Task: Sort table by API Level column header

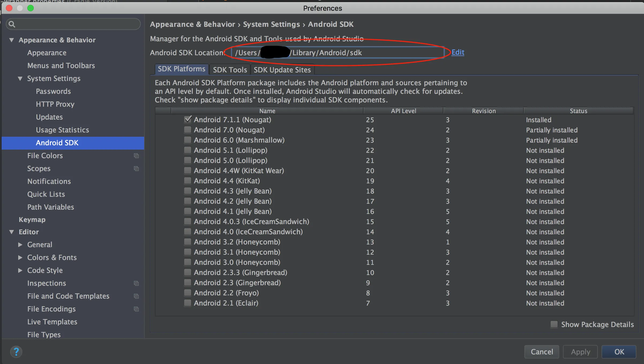Action: (403, 111)
